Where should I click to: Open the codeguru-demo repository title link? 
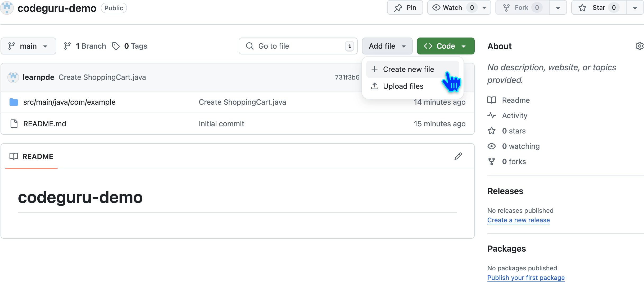[x=57, y=8]
